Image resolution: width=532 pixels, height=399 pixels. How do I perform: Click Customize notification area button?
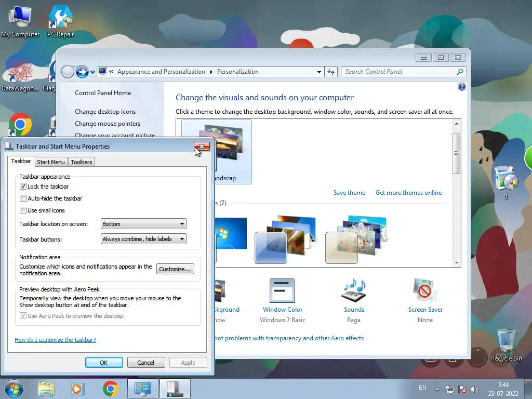[175, 269]
